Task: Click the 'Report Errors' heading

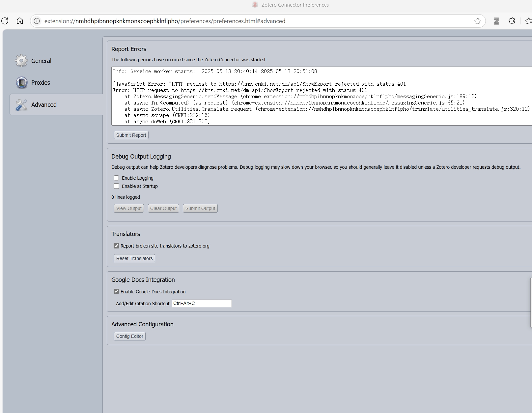Action: (x=129, y=49)
